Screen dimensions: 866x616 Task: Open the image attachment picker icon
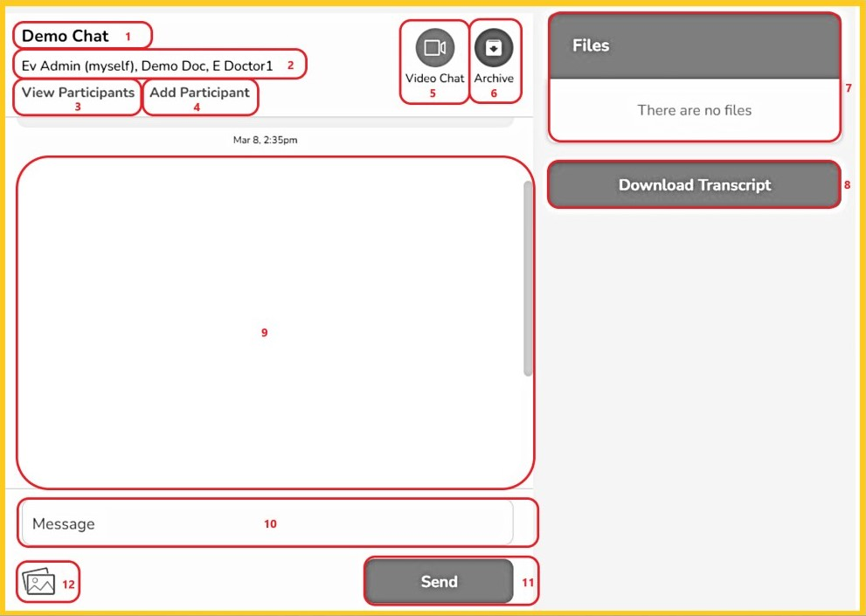pos(39,582)
